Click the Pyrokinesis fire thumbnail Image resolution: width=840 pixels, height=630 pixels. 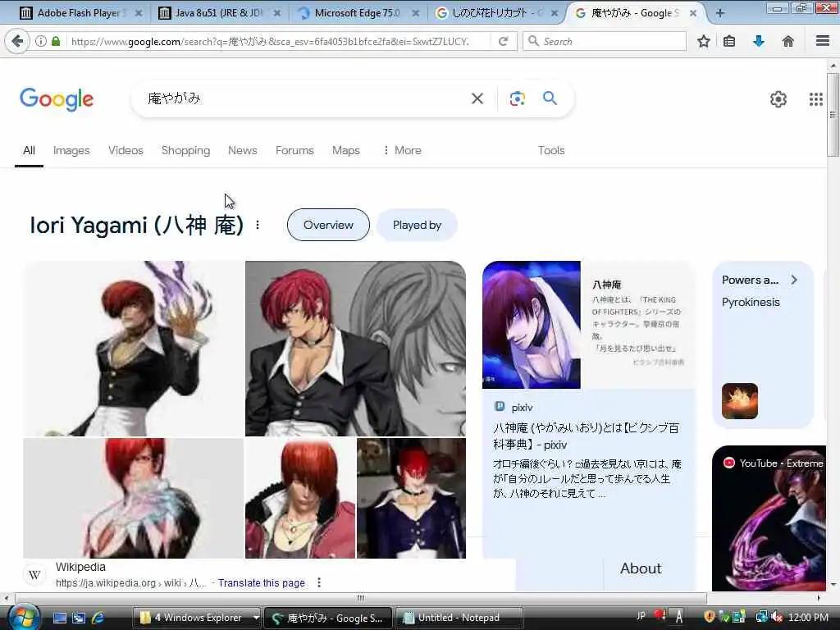(x=740, y=400)
